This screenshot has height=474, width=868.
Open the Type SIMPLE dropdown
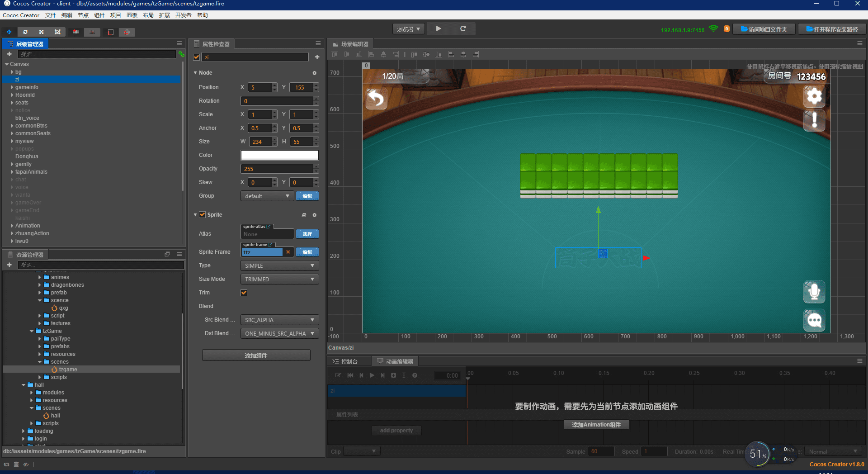click(280, 265)
